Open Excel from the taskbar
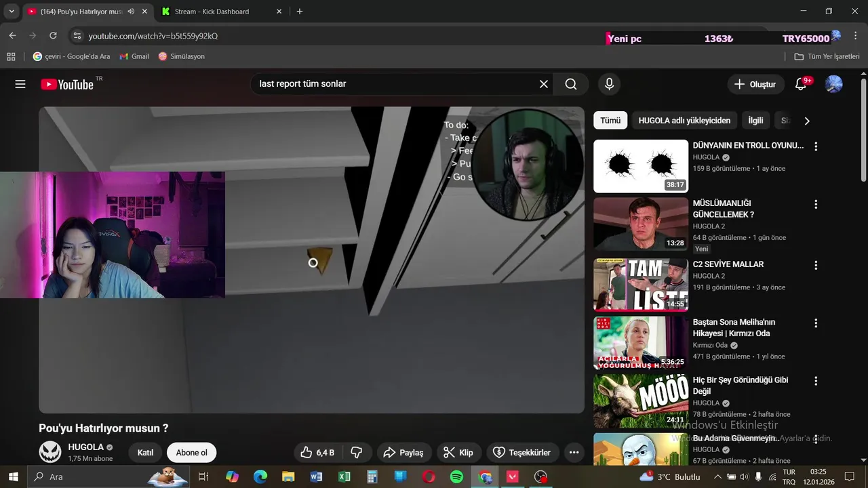868x488 pixels. click(x=344, y=476)
